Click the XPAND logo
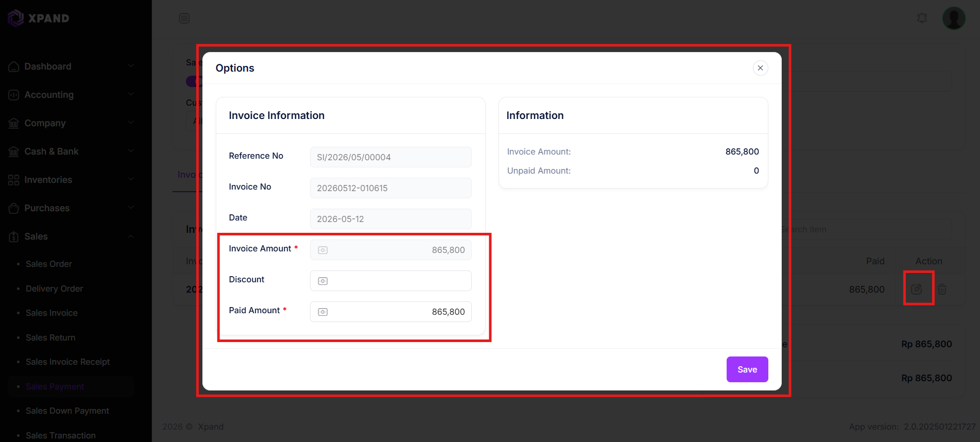980x442 pixels. [39, 18]
